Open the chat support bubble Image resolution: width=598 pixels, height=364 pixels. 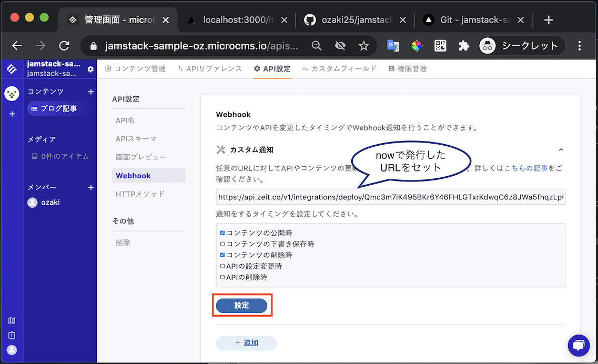pos(579,345)
